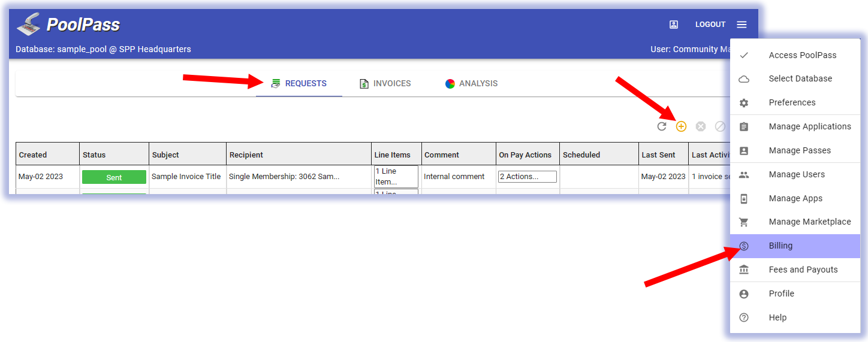Click the REQUESTS tab money icon
The image size is (868, 342).
click(x=276, y=84)
